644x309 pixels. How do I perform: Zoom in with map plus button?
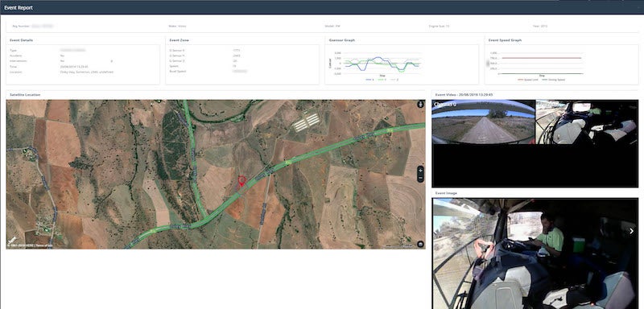point(420,169)
